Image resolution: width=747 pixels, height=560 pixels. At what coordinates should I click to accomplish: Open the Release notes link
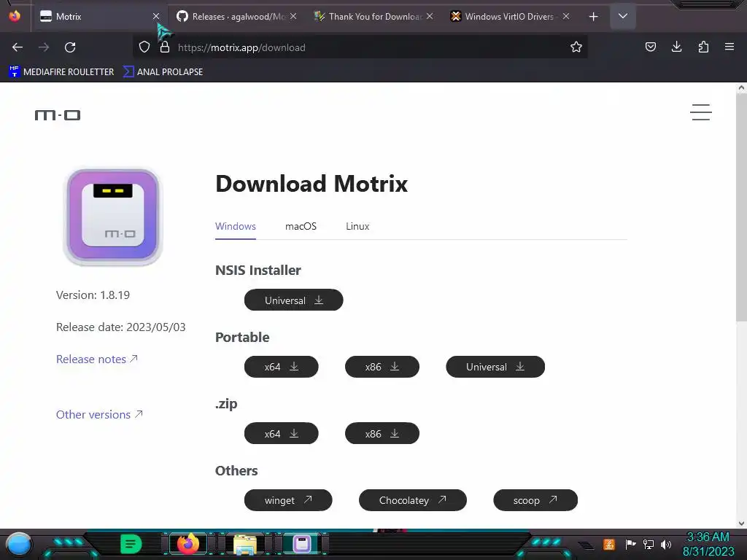point(97,359)
